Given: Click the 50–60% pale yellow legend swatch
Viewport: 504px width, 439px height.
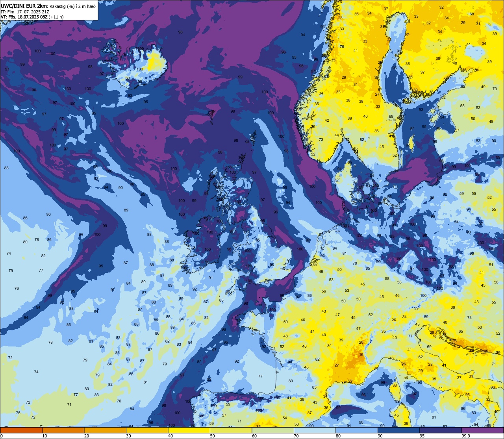Looking at the screenshot, I should (x=231, y=430).
